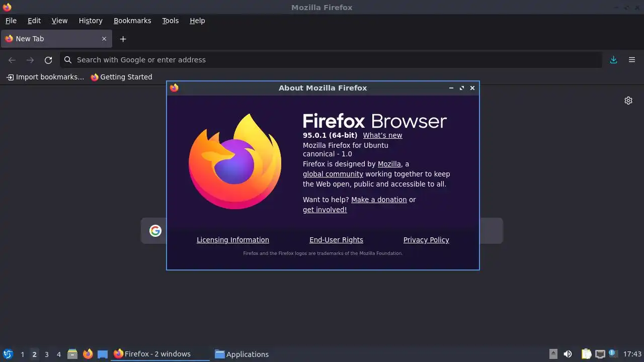The width and height of the screenshot is (644, 362).
Task: Click Make a donation link
Action: click(x=379, y=200)
